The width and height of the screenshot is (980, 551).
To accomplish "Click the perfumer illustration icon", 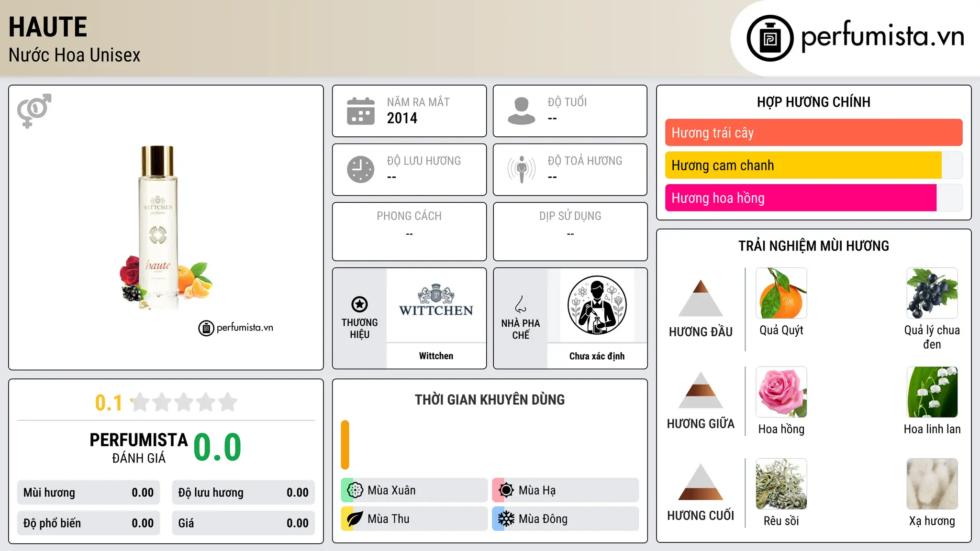I will pyautogui.click(x=597, y=305).
